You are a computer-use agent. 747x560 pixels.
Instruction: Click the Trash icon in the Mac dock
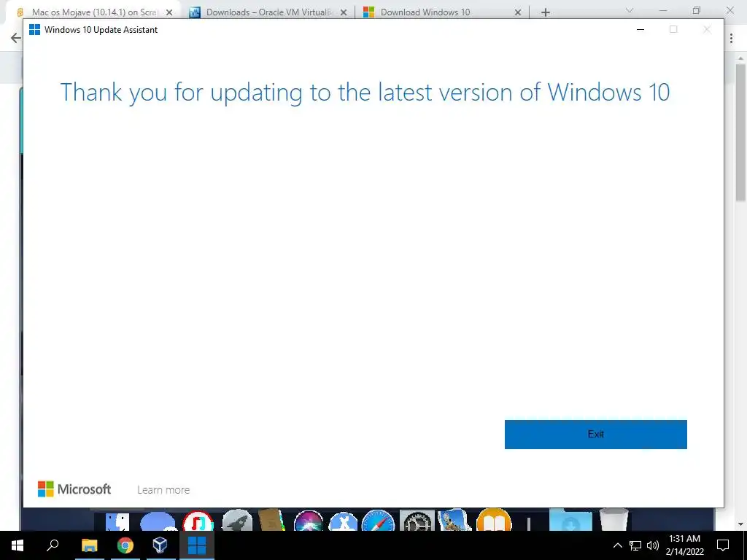click(614, 519)
